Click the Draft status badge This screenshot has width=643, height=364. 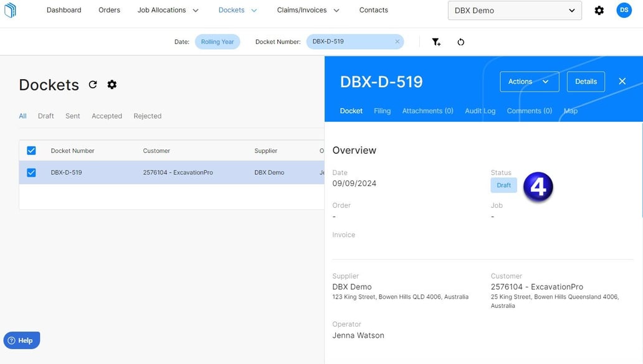503,185
